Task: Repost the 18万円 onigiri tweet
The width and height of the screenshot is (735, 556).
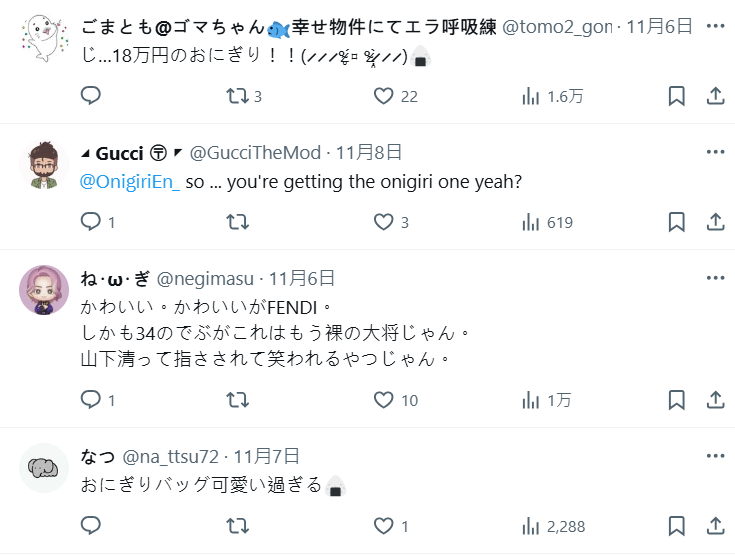Action: [x=236, y=96]
